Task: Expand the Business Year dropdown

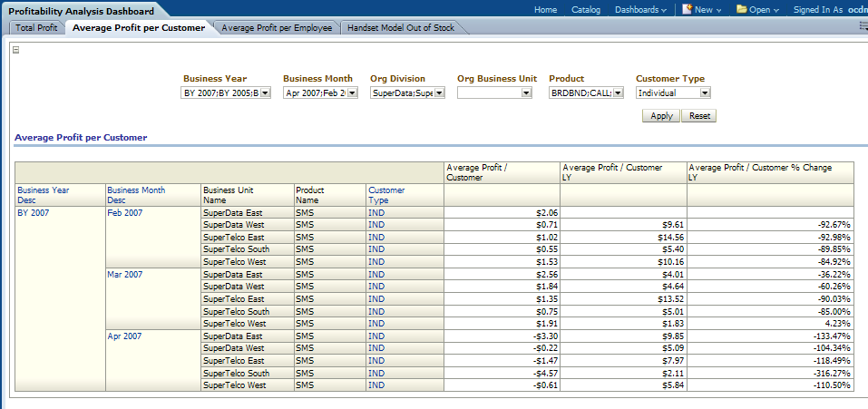Action: pos(265,93)
